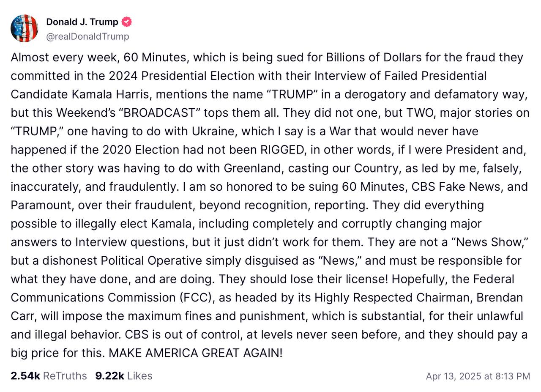
Task: View the 2.54k ReTruths count
Action: tap(25, 376)
